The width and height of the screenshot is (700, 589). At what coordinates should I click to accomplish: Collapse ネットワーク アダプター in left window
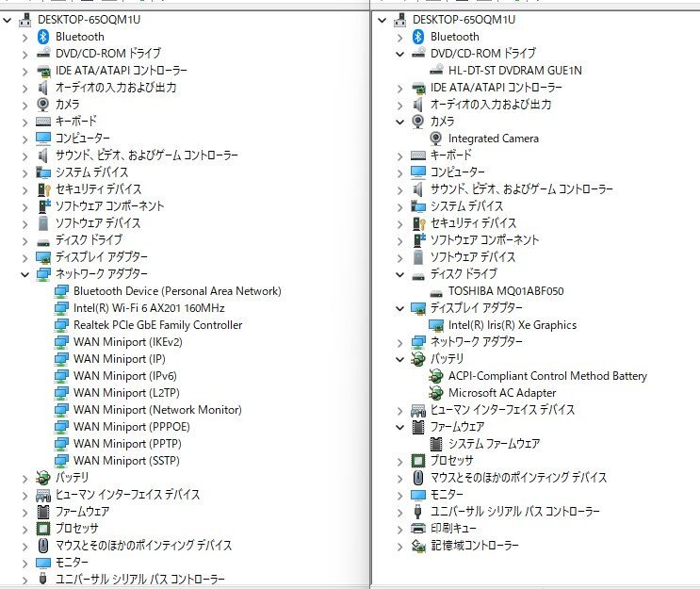pos(25,274)
